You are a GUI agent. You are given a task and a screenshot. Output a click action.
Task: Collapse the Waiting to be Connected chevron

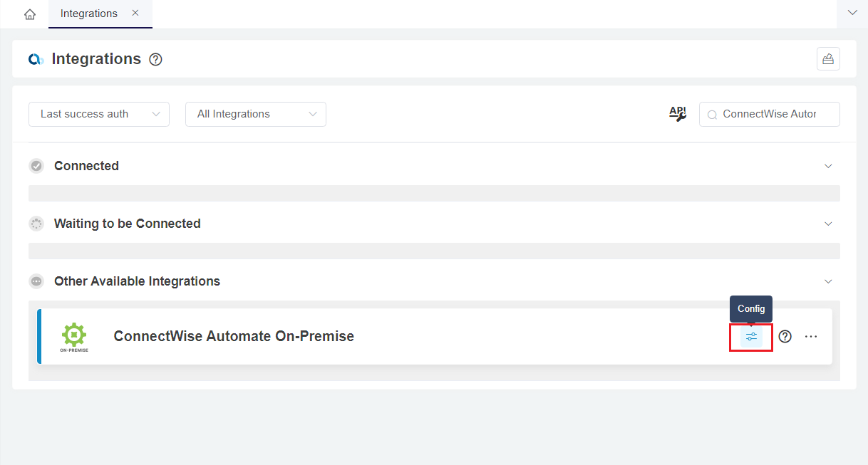[x=828, y=224]
